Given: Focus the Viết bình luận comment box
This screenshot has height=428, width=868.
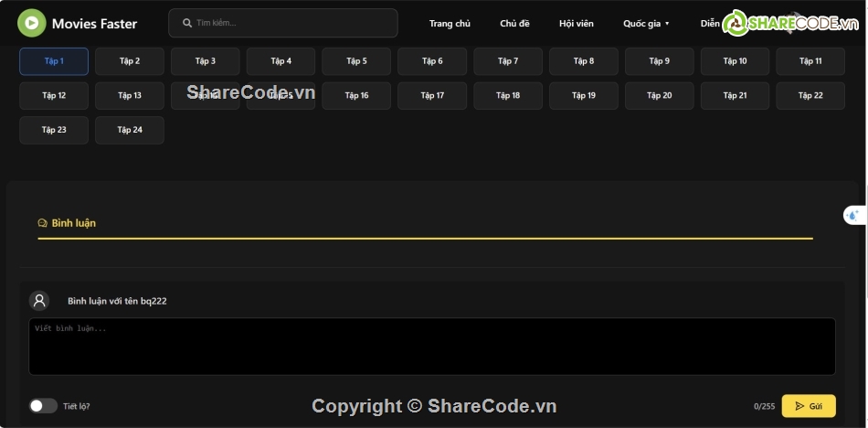Looking at the screenshot, I should [431, 347].
